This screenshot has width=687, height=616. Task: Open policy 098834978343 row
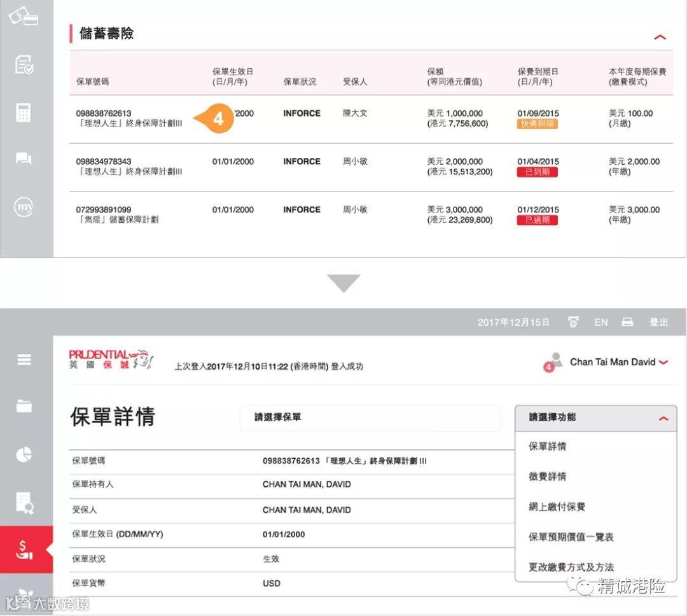[x=371, y=167]
